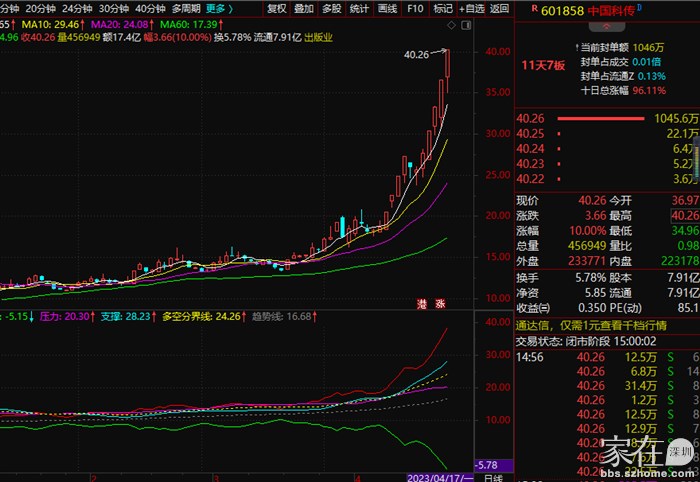Click the 标记 mark tool
Viewport: 700px width, 482px height.
(442, 8)
